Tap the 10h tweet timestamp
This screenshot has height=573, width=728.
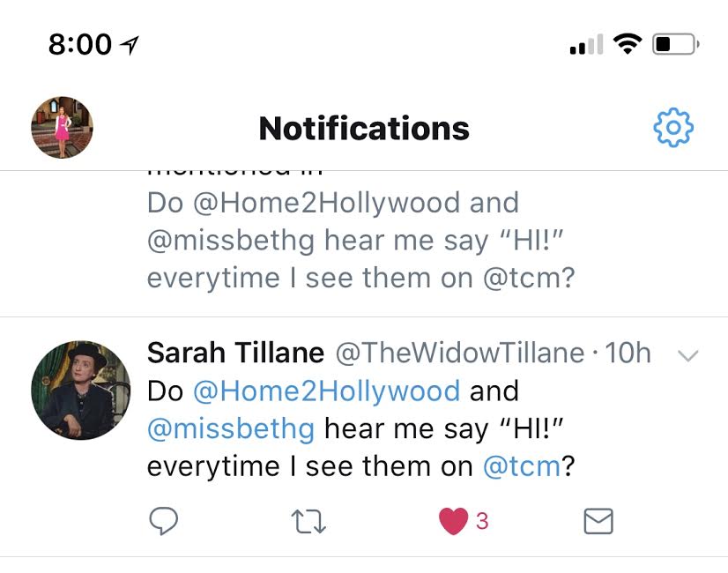coord(630,353)
